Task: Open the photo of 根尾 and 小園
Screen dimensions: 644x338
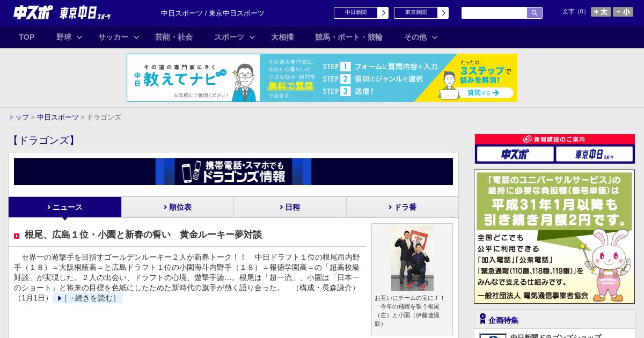Action: tap(412, 259)
